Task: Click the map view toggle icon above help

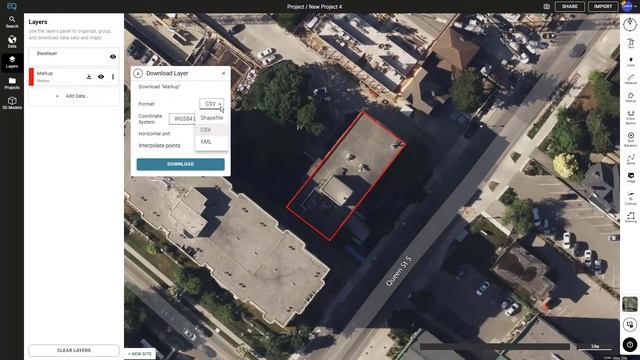Action: (630, 324)
